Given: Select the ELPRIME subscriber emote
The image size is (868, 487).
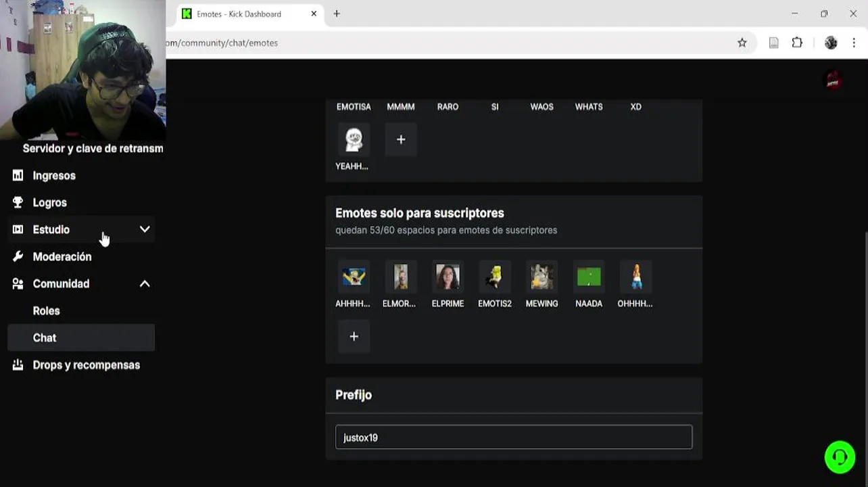Looking at the screenshot, I should (x=448, y=277).
